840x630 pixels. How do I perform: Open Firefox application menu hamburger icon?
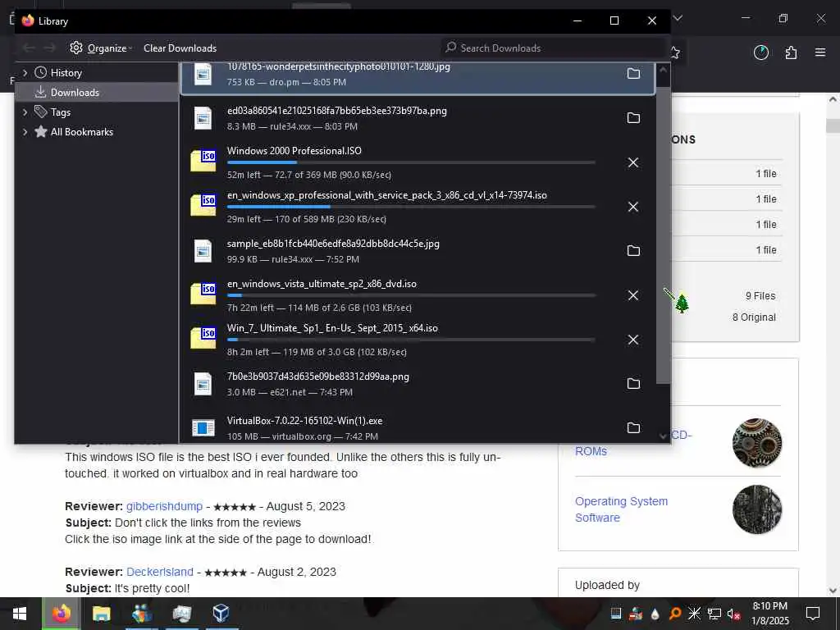(x=820, y=52)
